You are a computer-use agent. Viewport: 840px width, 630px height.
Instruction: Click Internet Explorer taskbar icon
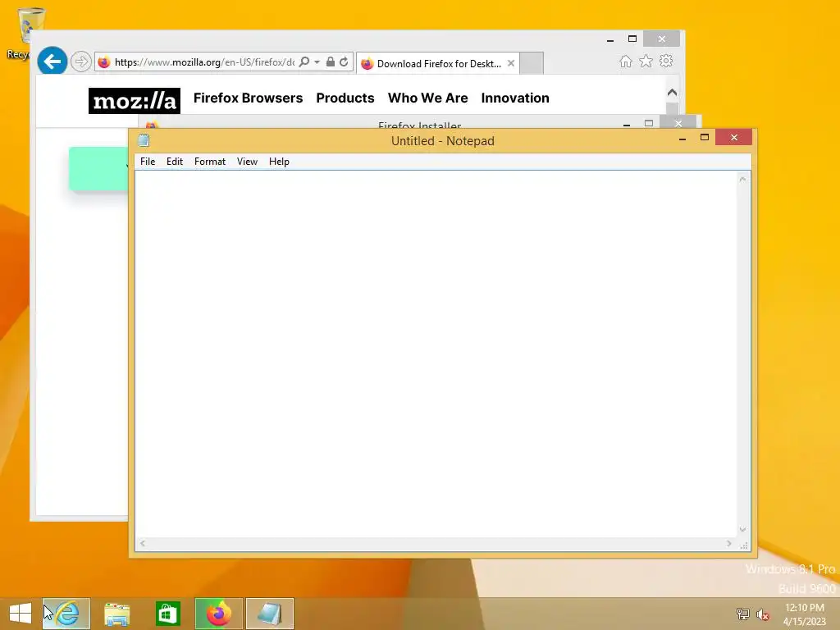pyautogui.click(x=66, y=614)
